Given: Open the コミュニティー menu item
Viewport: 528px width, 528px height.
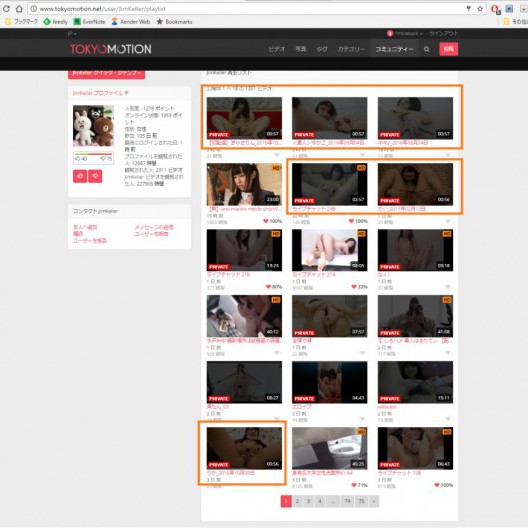Looking at the screenshot, I should (394, 49).
